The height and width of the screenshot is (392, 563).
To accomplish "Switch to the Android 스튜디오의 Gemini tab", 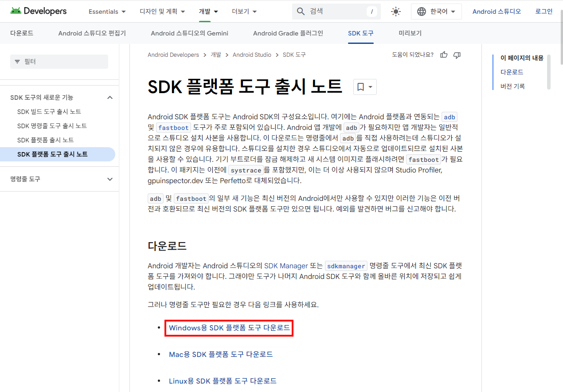I will tap(190, 33).
